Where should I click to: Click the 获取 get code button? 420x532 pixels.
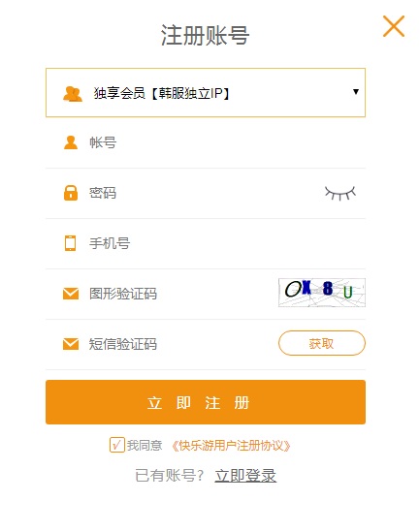click(x=322, y=343)
